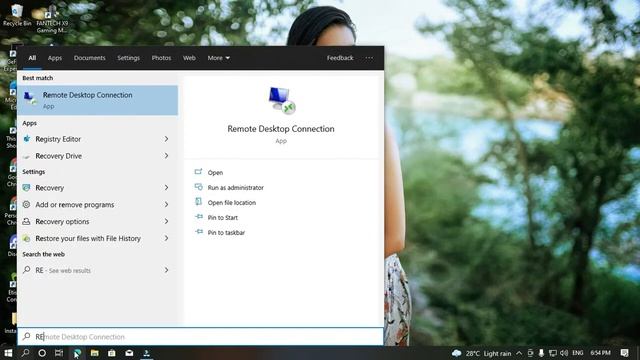Switch to the Documents search tab
Image resolution: width=640 pixels, height=360 pixels.
pyautogui.click(x=89, y=58)
